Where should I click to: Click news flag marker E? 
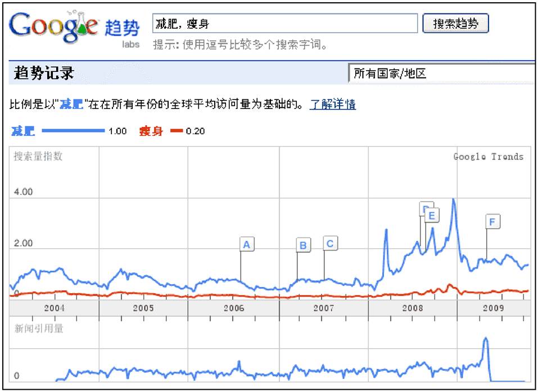click(x=432, y=215)
